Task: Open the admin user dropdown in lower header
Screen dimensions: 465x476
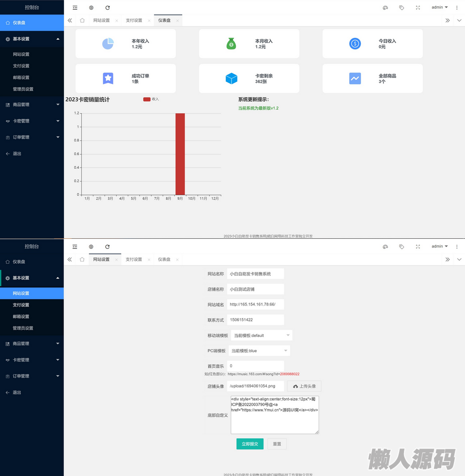Action: [439, 246]
